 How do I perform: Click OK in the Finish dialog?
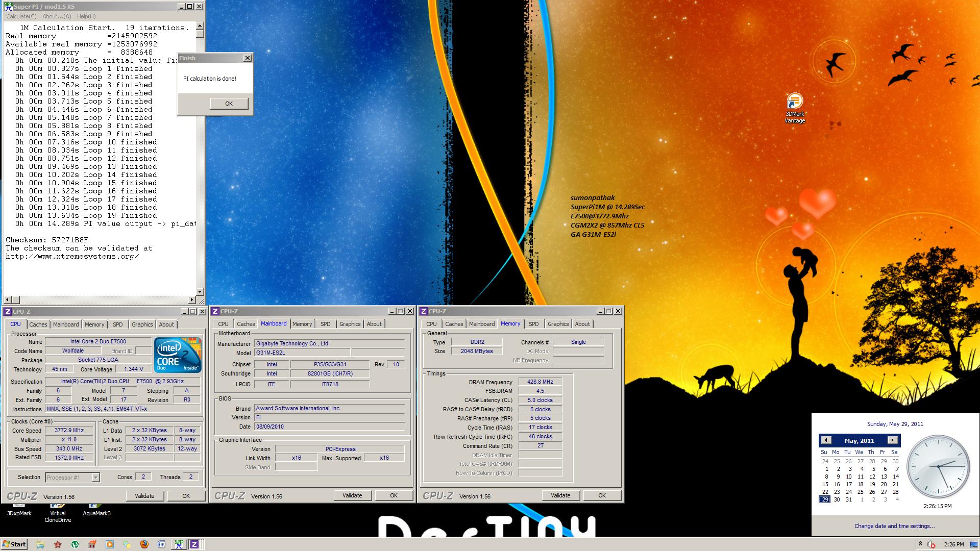click(229, 104)
